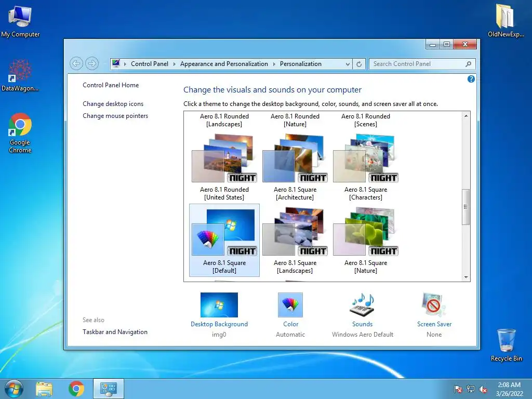Open Control Panel Home link

(111, 85)
